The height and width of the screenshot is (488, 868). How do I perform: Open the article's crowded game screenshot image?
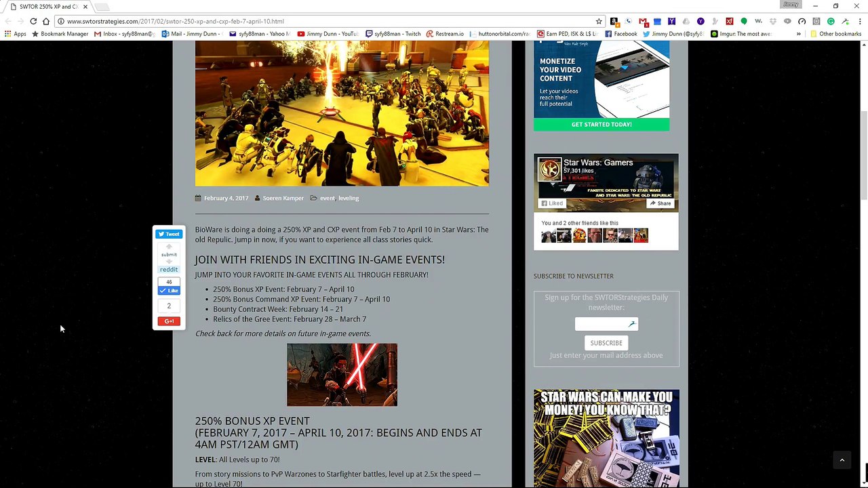click(x=342, y=113)
